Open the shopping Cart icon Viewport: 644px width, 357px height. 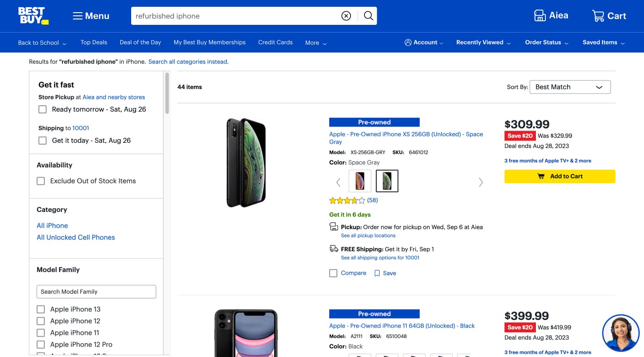598,16
